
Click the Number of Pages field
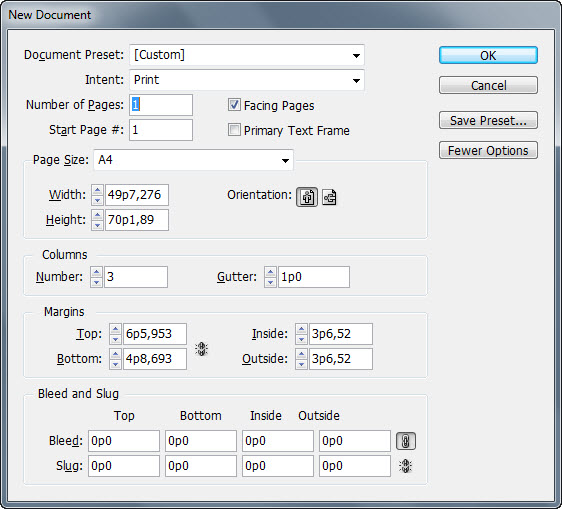click(161, 105)
